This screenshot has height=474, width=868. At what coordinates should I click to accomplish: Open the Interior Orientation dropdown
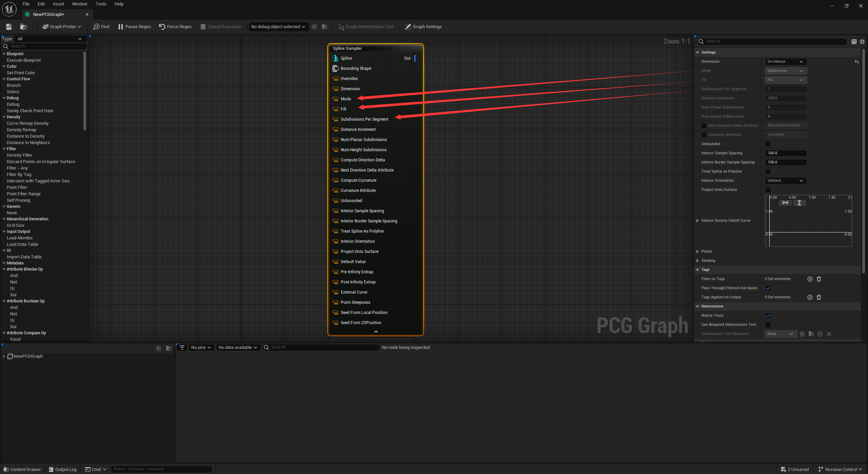pyautogui.click(x=786, y=180)
